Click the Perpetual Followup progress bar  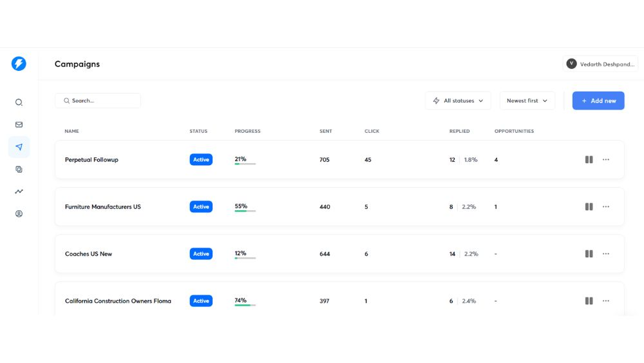[x=245, y=164]
